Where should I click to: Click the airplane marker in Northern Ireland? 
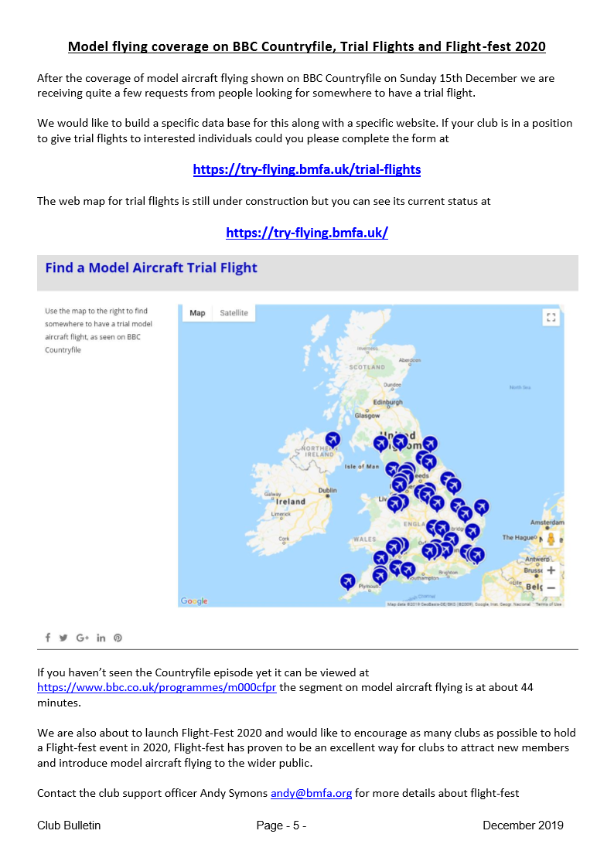333,440
